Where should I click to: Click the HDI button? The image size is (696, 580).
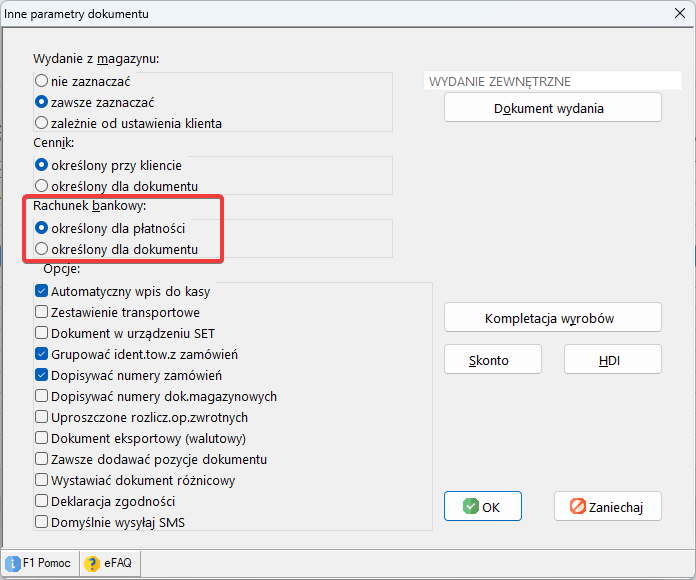tap(613, 359)
